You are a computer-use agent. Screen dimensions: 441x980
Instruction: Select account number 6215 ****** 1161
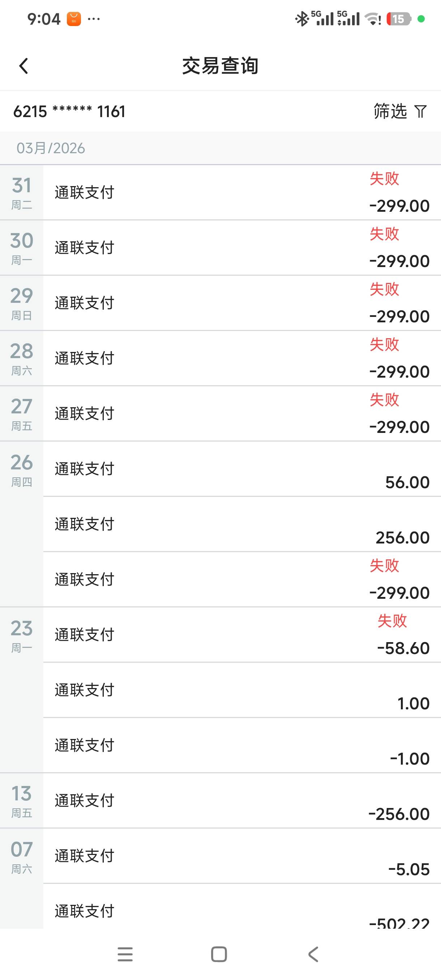[69, 111]
